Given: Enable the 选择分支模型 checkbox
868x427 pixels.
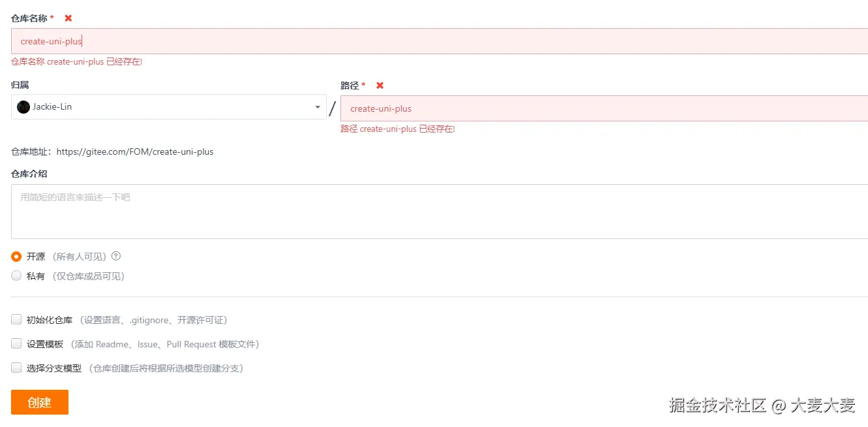Looking at the screenshot, I should click(16, 368).
